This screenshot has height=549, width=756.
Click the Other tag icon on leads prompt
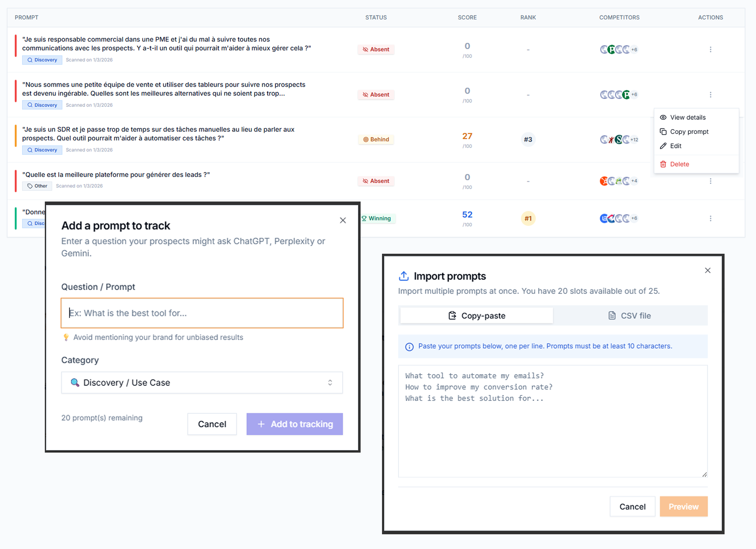point(30,186)
